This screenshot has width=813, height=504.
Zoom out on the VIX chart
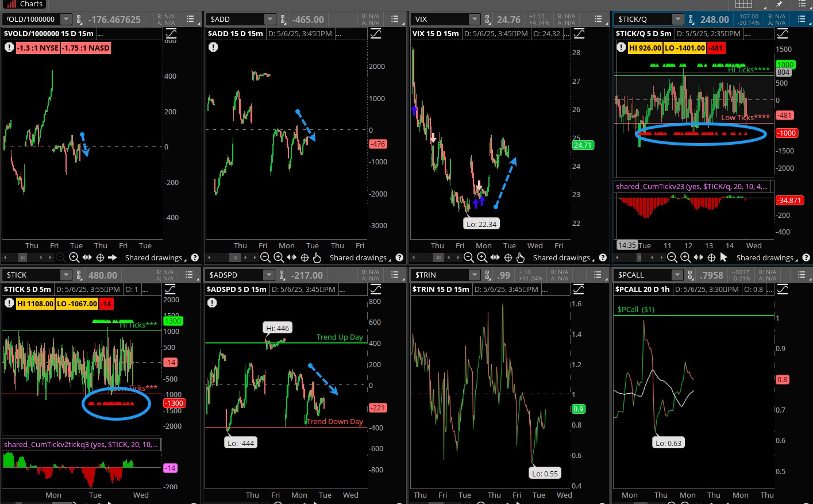click(x=469, y=257)
